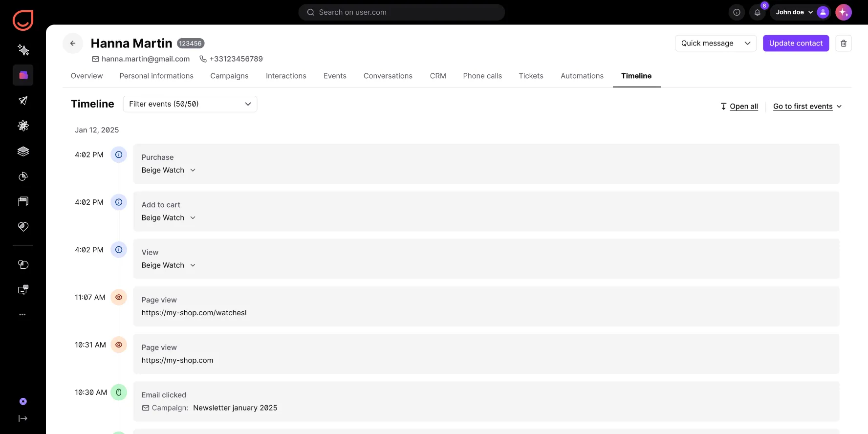
Task: Switch to the CRM tab
Action: (x=438, y=76)
